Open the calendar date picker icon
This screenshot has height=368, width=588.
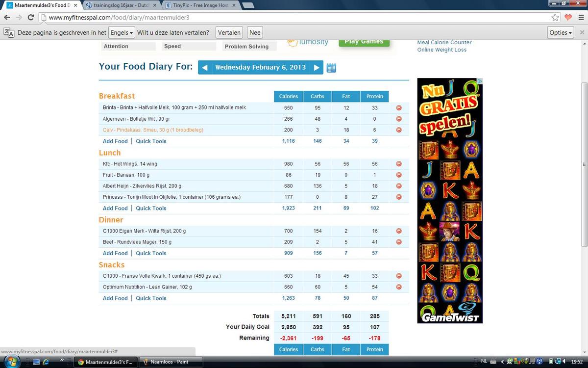[331, 68]
